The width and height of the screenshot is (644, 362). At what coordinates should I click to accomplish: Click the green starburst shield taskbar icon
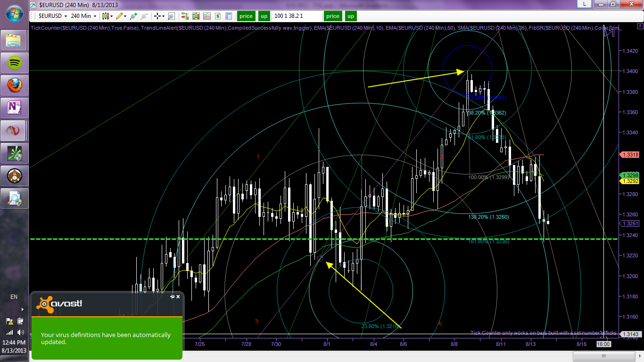[14, 153]
